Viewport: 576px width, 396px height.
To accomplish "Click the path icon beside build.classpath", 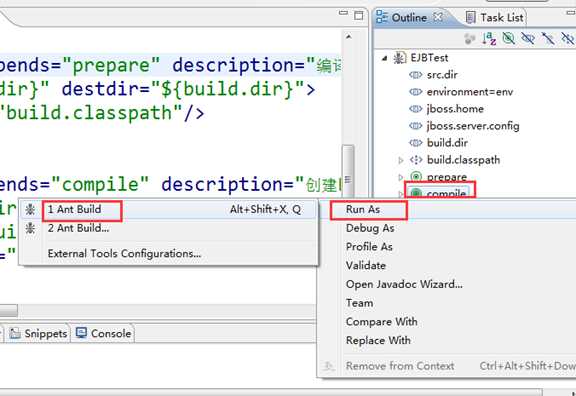I will coord(416,160).
